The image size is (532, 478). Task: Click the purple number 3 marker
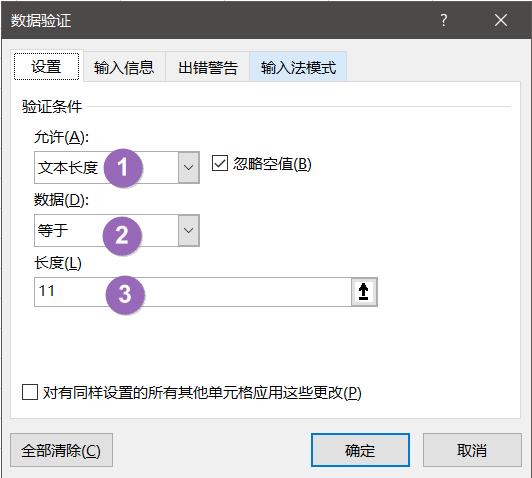[125, 294]
